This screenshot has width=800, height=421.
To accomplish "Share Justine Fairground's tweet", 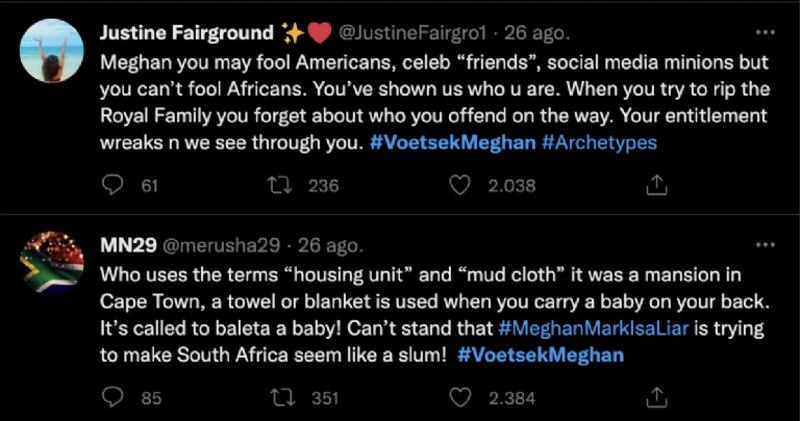I will click(657, 184).
